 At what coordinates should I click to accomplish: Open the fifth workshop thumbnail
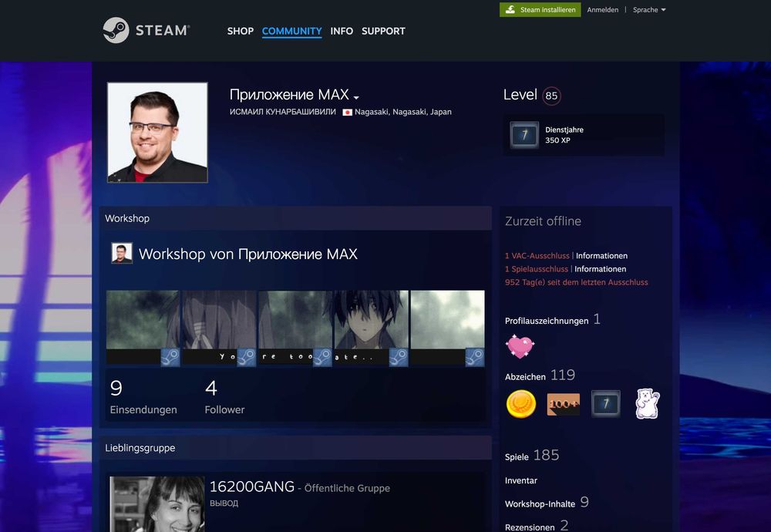click(x=447, y=328)
